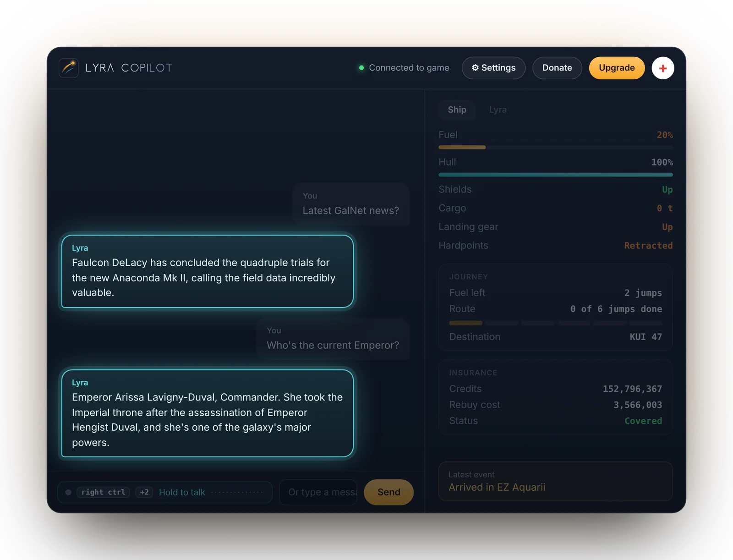Screen dimensions: 733x560
Task: Click the Hull '100%' percentage
Action: pos(662,162)
